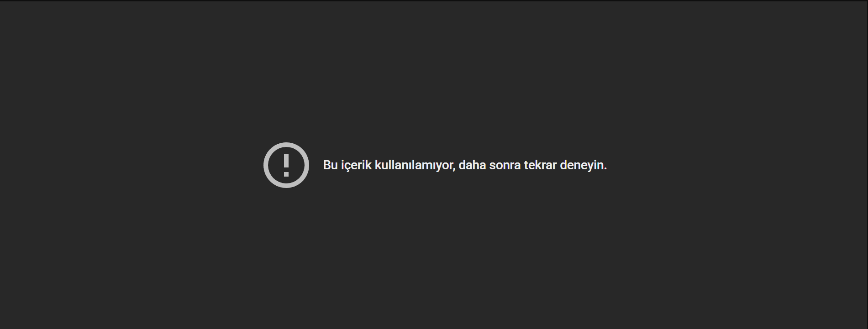Click the thin dark border atop the player

coord(434,0)
